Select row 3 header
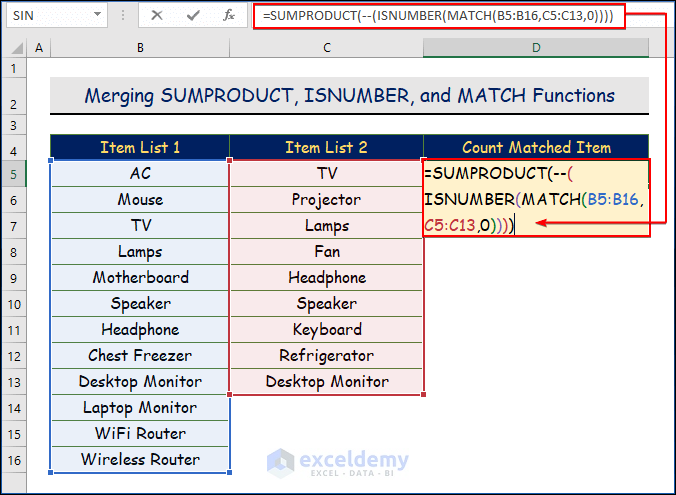 point(14,125)
